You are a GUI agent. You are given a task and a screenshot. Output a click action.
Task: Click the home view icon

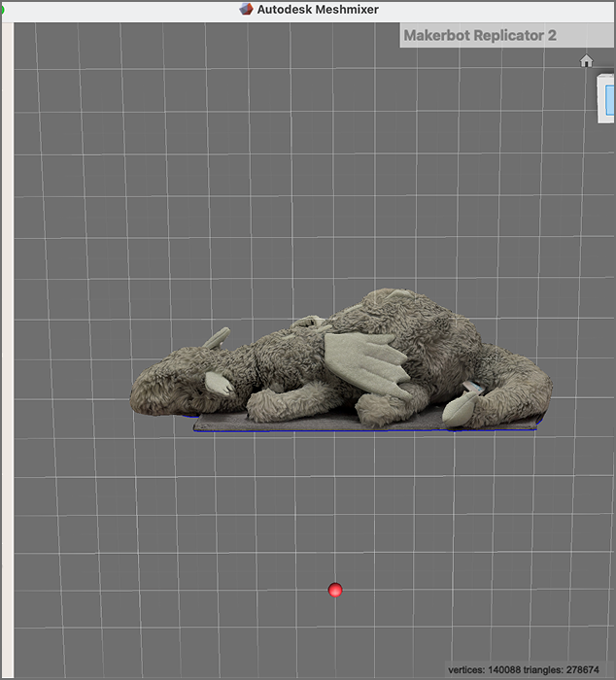pos(586,61)
